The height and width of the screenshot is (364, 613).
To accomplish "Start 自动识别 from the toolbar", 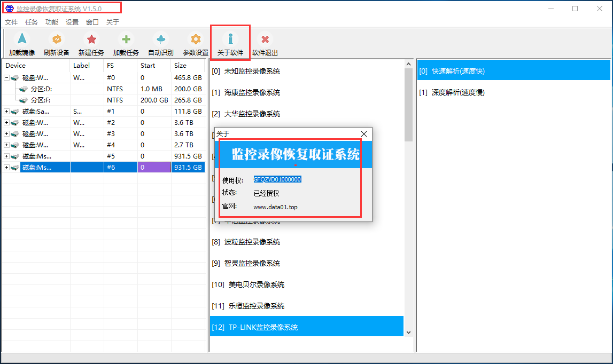I will tap(160, 40).
